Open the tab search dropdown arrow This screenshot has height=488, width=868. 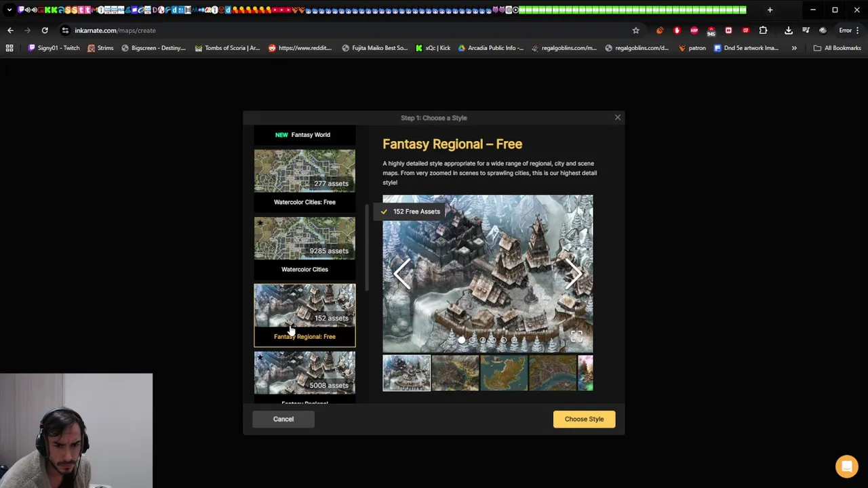[x=9, y=10]
